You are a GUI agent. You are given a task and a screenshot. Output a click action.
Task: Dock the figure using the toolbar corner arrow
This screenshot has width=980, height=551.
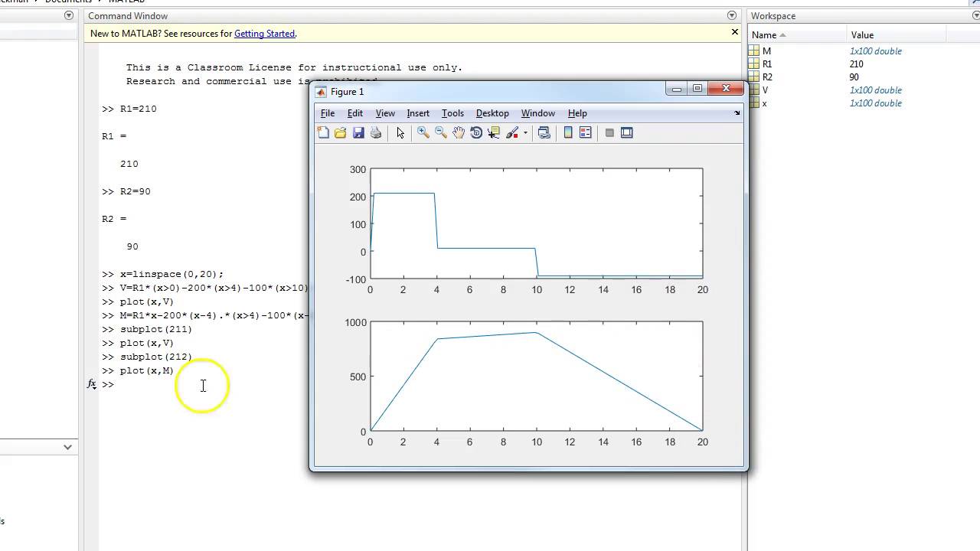[737, 113]
